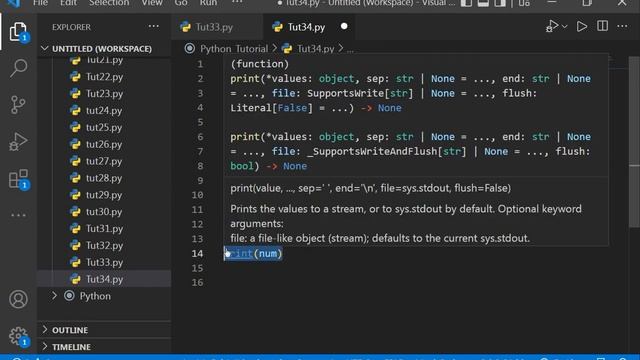Screen dimensions: 640x360
Task: Open the View menu
Action: pyautogui.click(x=152, y=3)
